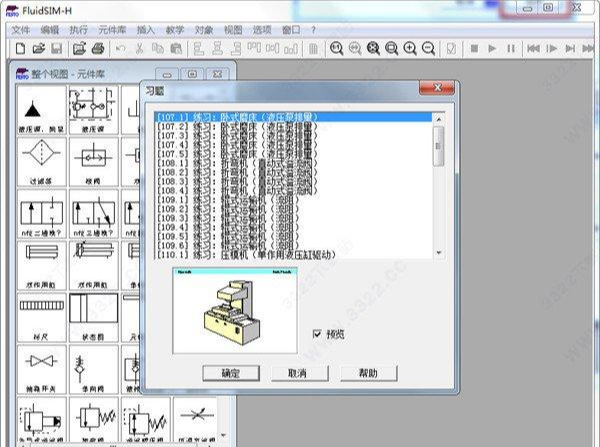Select the scale ruler component in library
Image resolution: width=600 pixels, height=447 pixels.
point(41,317)
